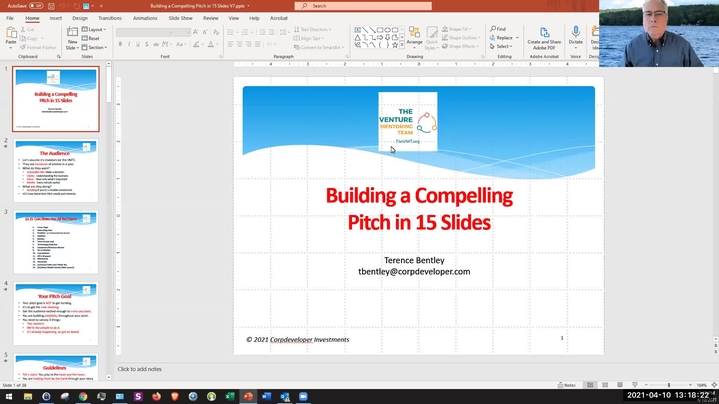
Task: Switch to the Slide Show tab
Action: coord(180,18)
